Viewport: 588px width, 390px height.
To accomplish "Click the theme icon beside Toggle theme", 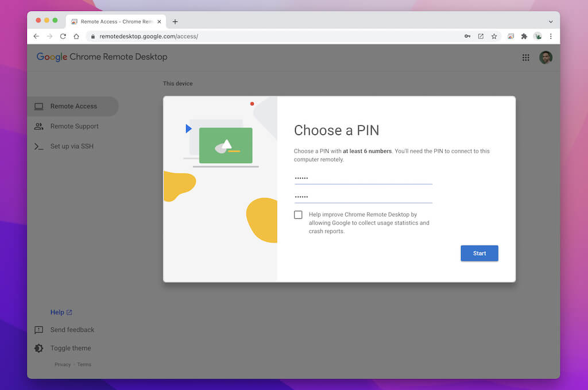I will point(38,349).
